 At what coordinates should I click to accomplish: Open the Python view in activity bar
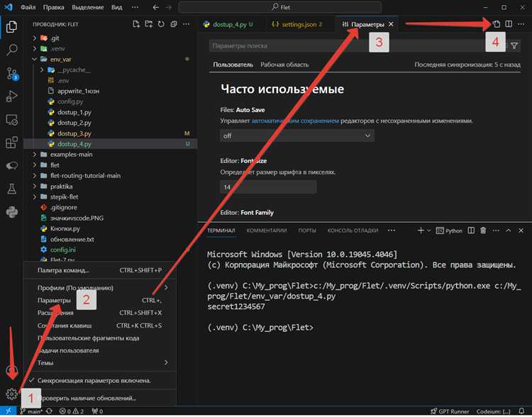11,213
